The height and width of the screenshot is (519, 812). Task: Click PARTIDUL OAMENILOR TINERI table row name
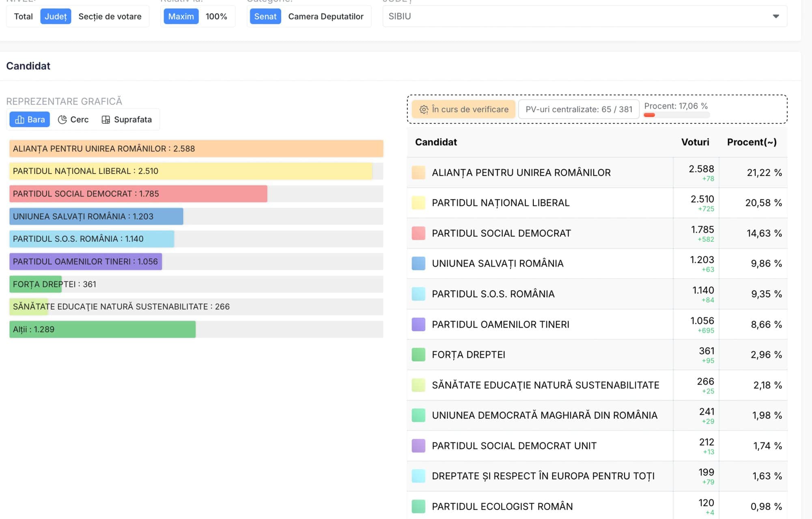click(x=500, y=324)
